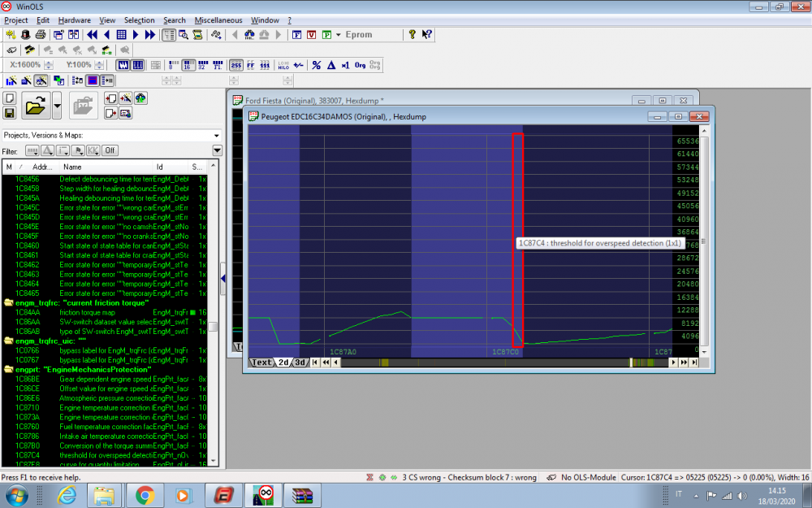
Task: Open Google Chrome from the taskbar
Action: 145,496
